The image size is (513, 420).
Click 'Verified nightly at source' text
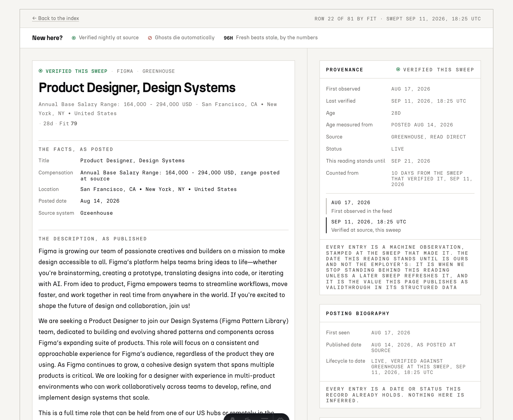(x=109, y=38)
